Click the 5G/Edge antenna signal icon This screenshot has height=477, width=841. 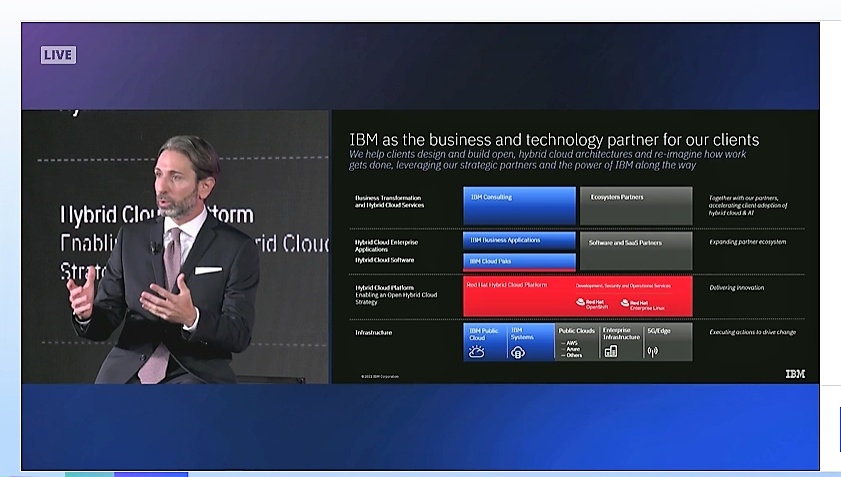point(653,351)
